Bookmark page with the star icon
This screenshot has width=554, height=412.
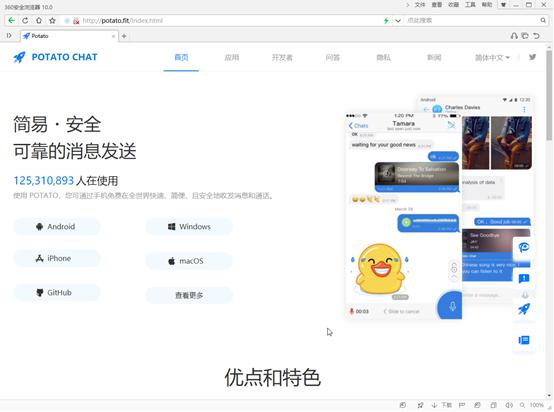coord(52,20)
